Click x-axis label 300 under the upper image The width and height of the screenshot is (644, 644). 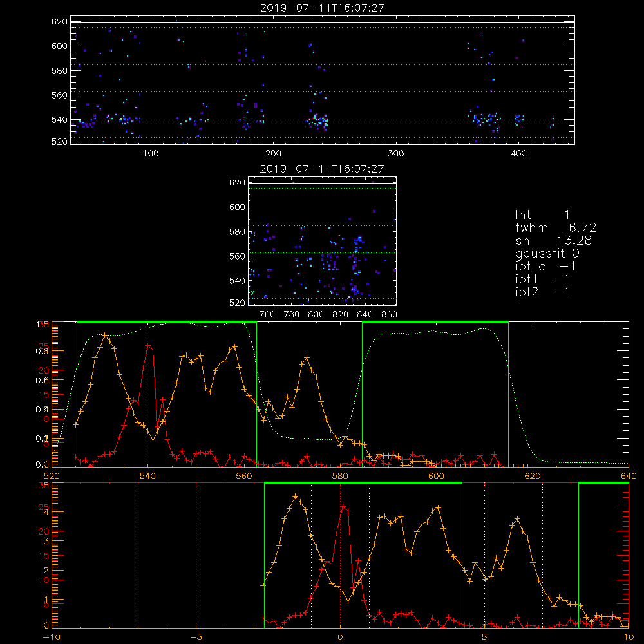pos(396,154)
